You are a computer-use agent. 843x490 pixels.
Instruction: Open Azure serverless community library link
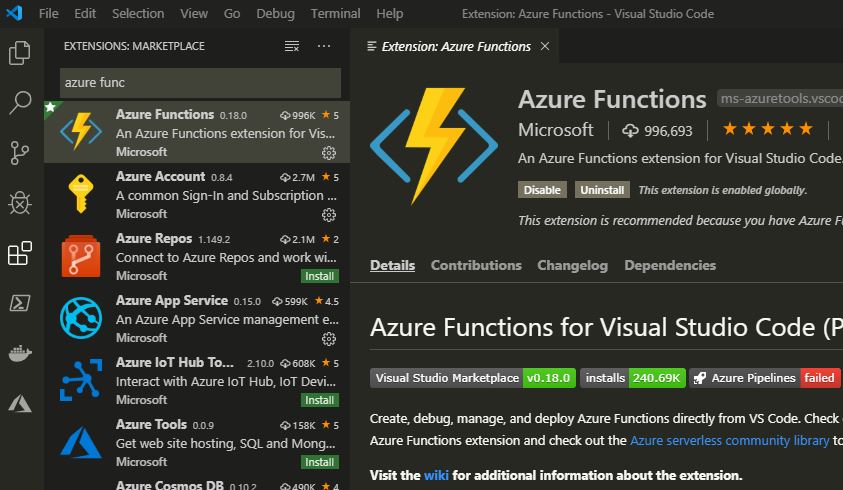point(730,441)
